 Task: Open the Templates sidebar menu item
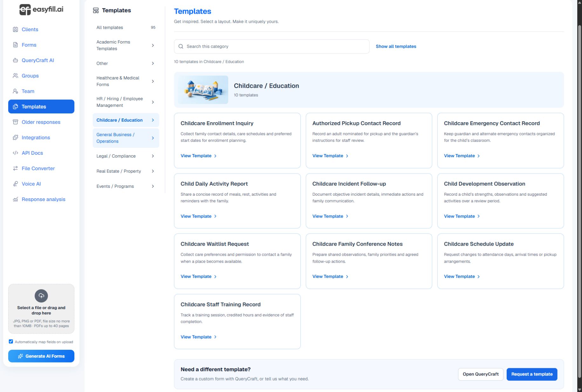click(x=41, y=106)
